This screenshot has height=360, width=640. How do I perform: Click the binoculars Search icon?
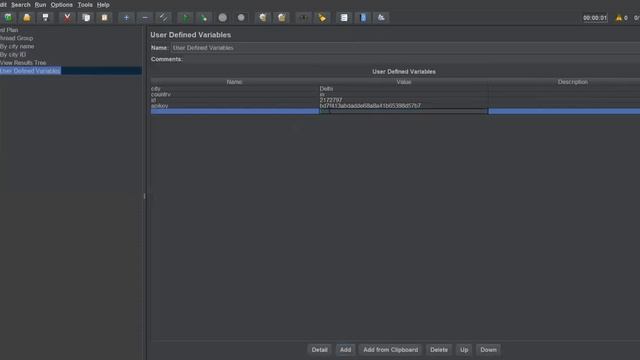click(x=303, y=18)
